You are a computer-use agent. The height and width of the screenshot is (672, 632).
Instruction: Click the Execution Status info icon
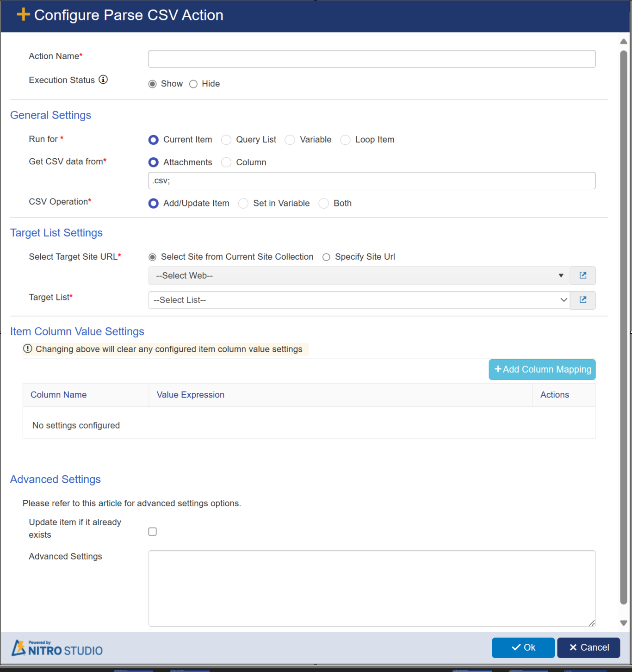[x=103, y=80]
